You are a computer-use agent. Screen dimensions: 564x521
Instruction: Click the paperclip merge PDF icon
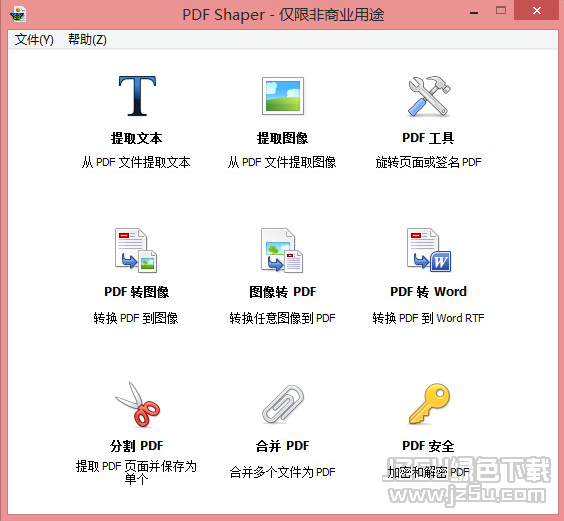(283, 404)
